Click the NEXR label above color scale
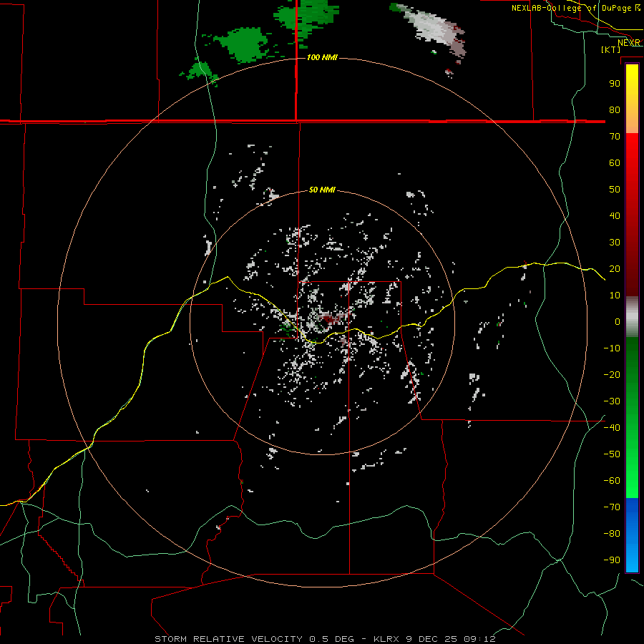Image resolution: width=644 pixels, height=644 pixels. click(x=628, y=43)
